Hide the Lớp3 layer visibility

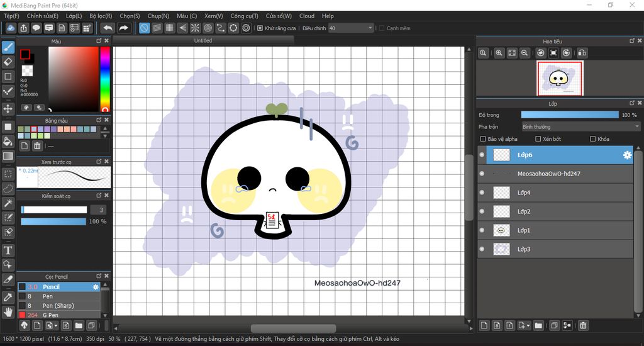pos(482,249)
